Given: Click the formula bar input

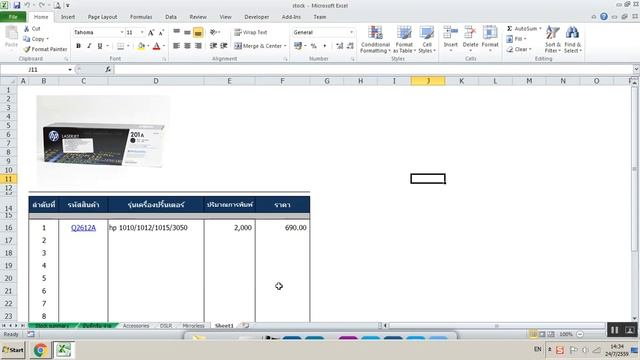Looking at the screenshot, I should coord(373,70).
